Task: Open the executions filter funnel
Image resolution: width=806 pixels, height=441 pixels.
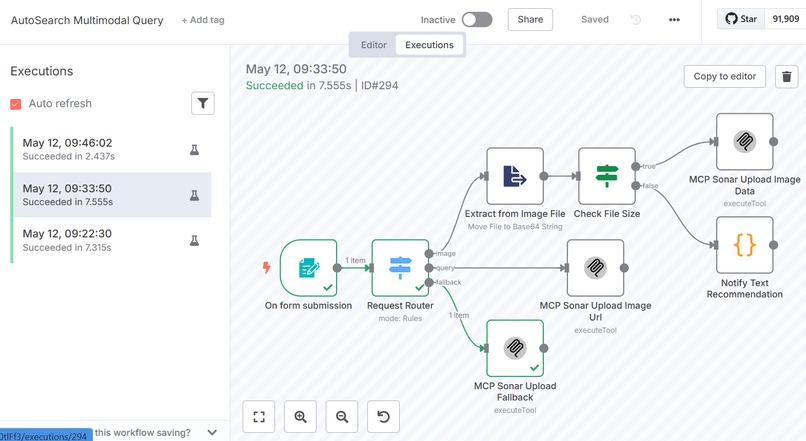Action: [x=203, y=103]
